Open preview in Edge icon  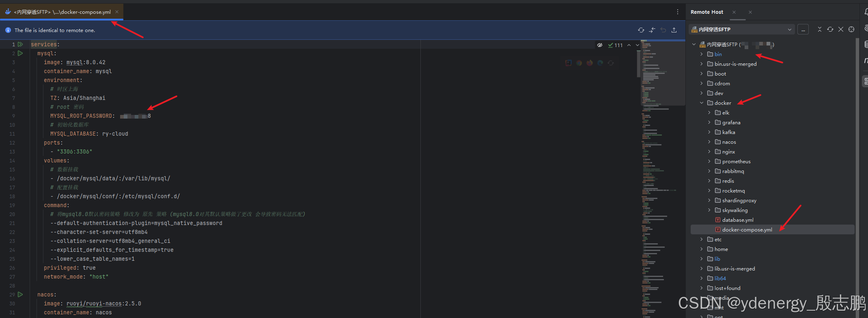point(600,63)
